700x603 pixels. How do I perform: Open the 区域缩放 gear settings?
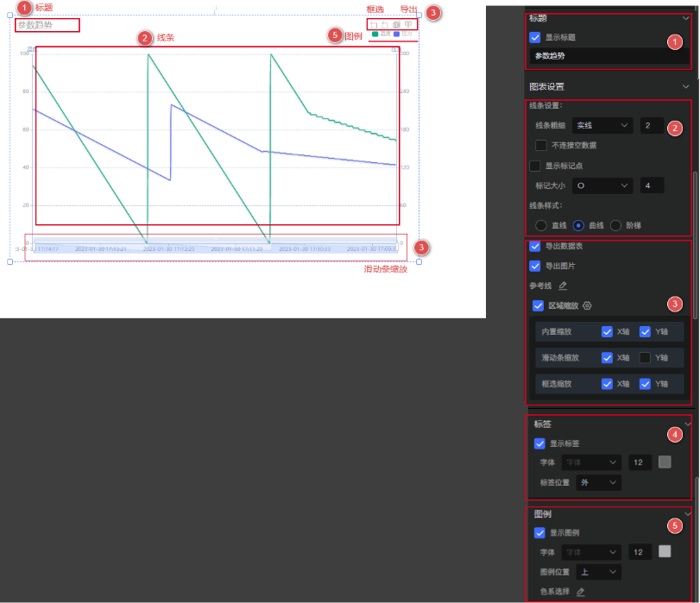587,305
